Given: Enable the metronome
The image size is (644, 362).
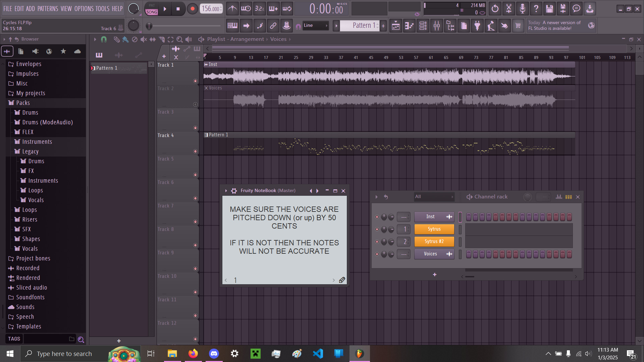Looking at the screenshot, I should click(232, 8).
